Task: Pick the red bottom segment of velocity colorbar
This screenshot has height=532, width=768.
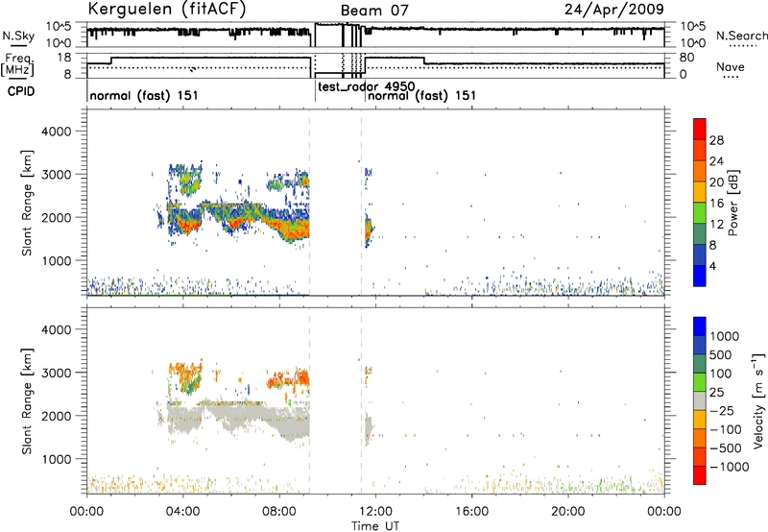Action: [x=700, y=475]
